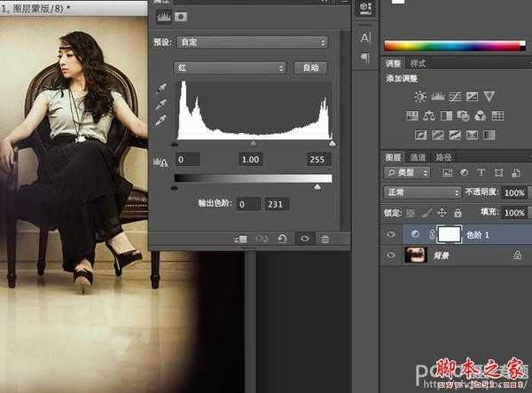Click the trash icon in Properties panel
Viewport: 532px width, 393px height.
pyautogui.click(x=325, y=239)
